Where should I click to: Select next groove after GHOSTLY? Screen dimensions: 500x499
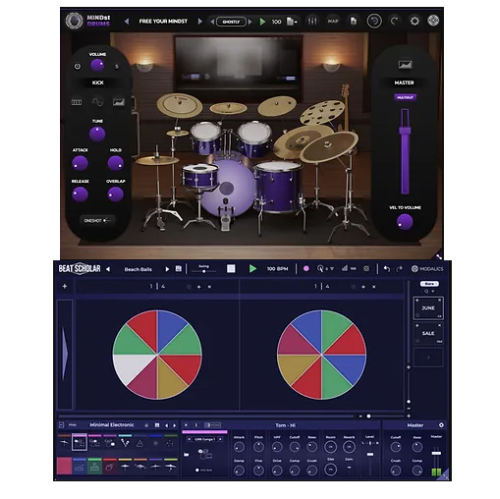tap(250, 22)
